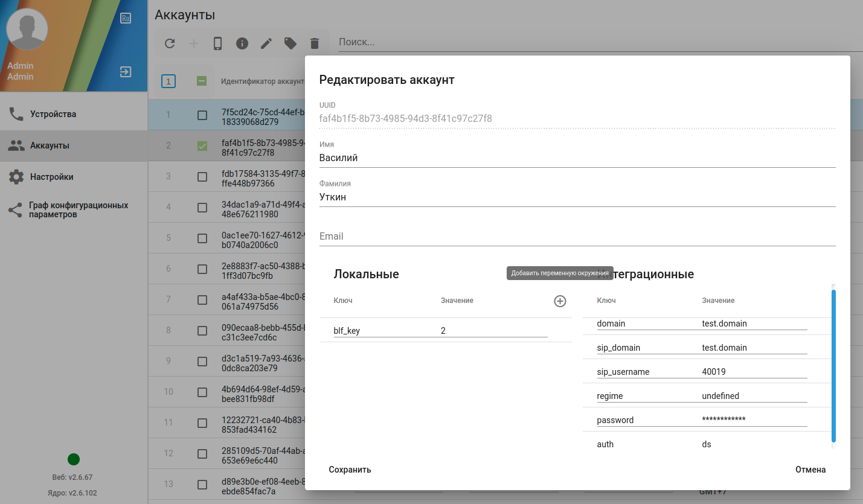Open Граф конфигурационных параметров section
The image size is (863, 504).
[x=78, y=209]
